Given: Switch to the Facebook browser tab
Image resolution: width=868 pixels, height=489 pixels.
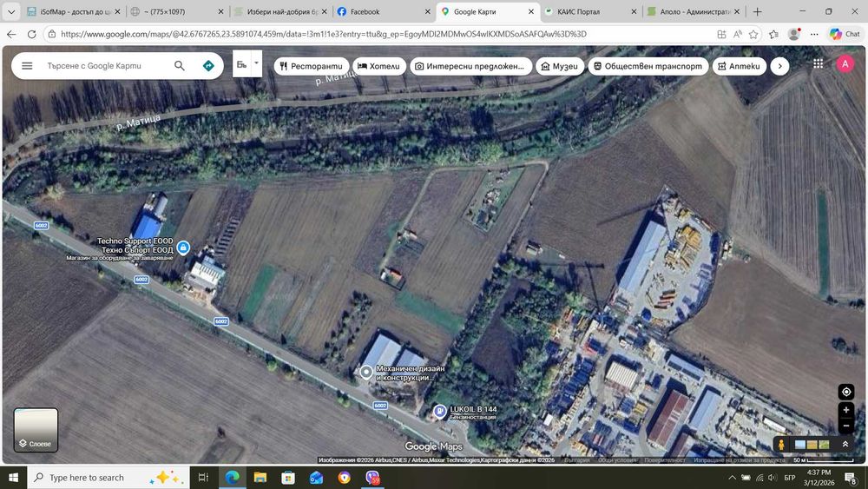Looking at the screenshot, I should coord(383,11).
